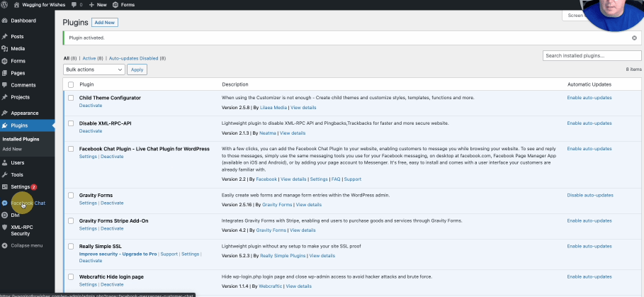
Task: Disable auto-updates for Gravity Forms
Action: coord(589,195)
